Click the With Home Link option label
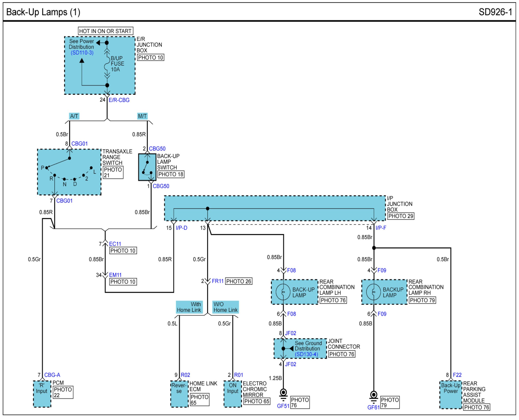Viewport: 519px width, 420px height. click(x=189, y=307)
